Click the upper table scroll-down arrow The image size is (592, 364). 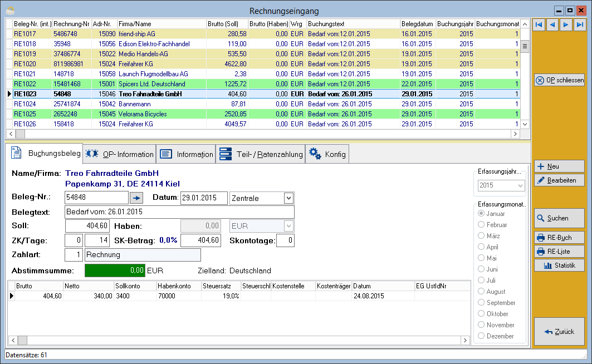coord(525,124)
